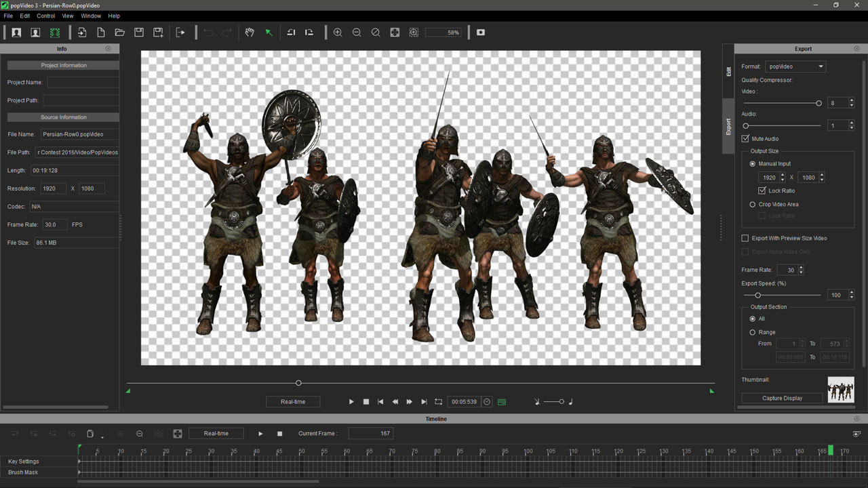
Task: Select the green arrow pointer tool
Action: (269, 33)
